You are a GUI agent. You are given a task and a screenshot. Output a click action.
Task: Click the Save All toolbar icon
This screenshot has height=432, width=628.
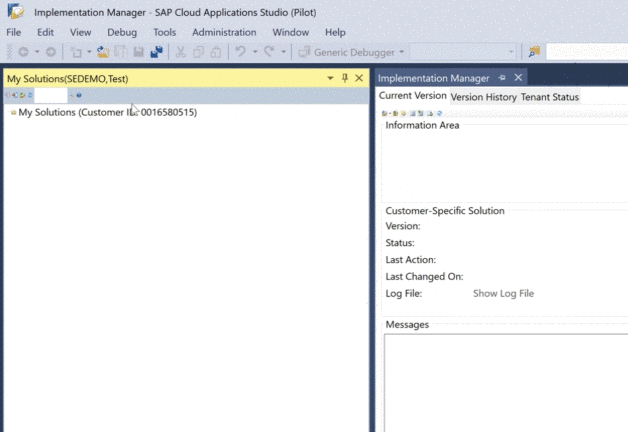coord(157,52)
